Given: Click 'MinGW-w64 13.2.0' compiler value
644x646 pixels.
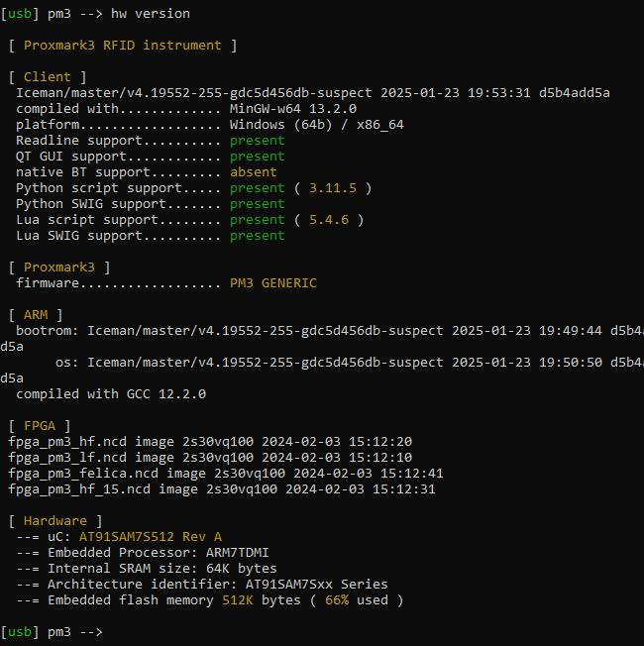Looking at the screenshot, I should click(293, 109).
